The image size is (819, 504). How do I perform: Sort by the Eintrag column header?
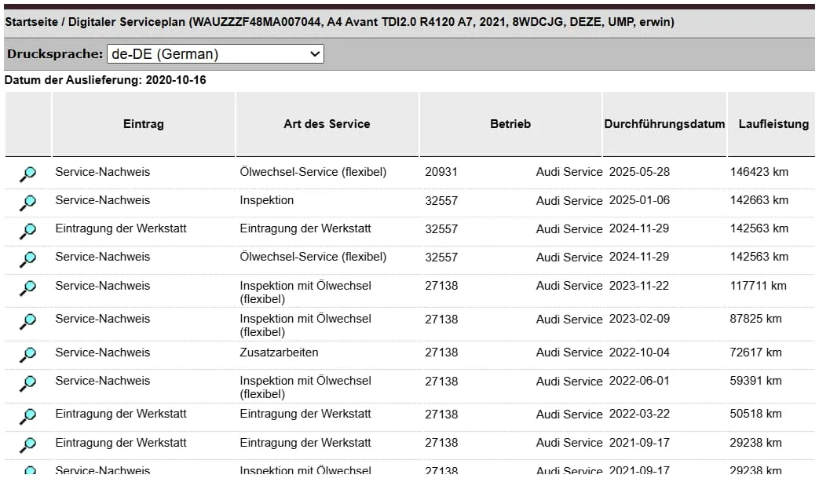[x=144, y=124]
